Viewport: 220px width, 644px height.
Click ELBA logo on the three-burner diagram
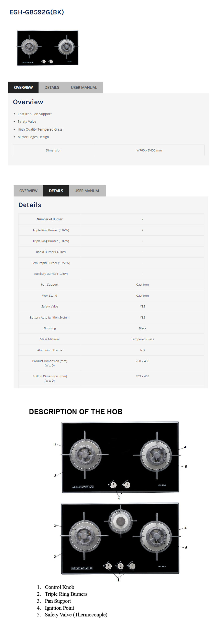point(162,566)
